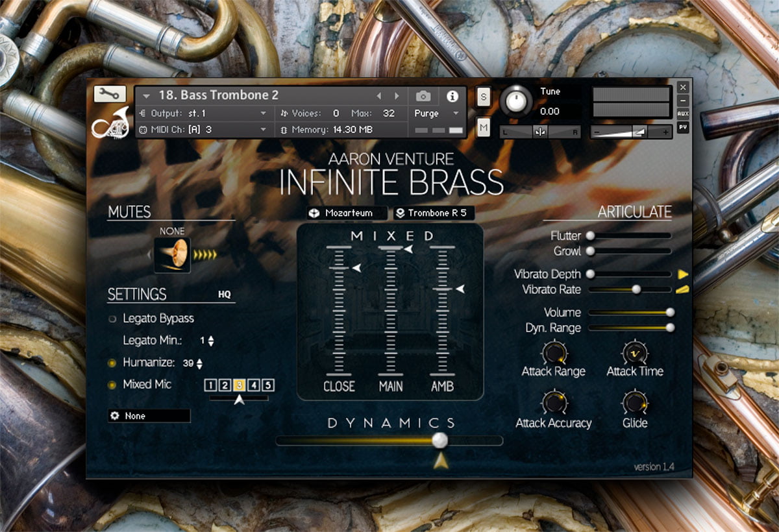Viewport: 779px width, 532px height.
Task: Go to the previous instrument preset arrow
Action: (x=380, y=96)
